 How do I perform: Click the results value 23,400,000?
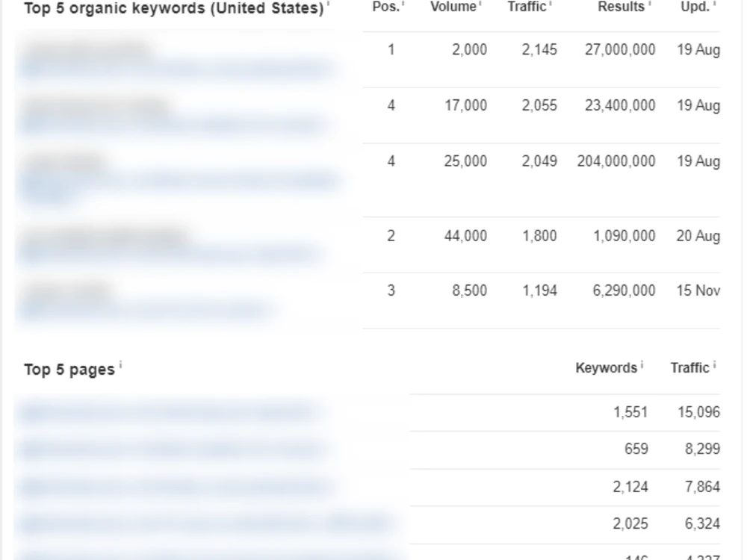pyautogui.click(x=620, y=105)
